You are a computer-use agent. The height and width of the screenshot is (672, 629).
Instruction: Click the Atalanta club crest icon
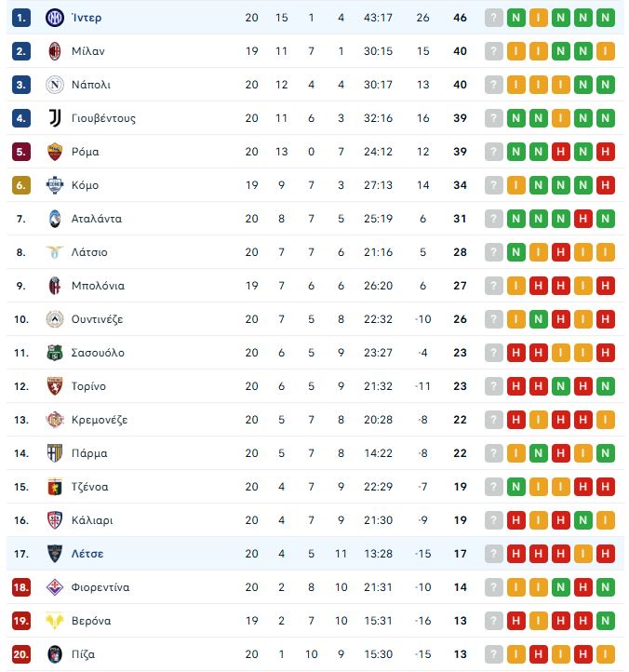(53, 219)
